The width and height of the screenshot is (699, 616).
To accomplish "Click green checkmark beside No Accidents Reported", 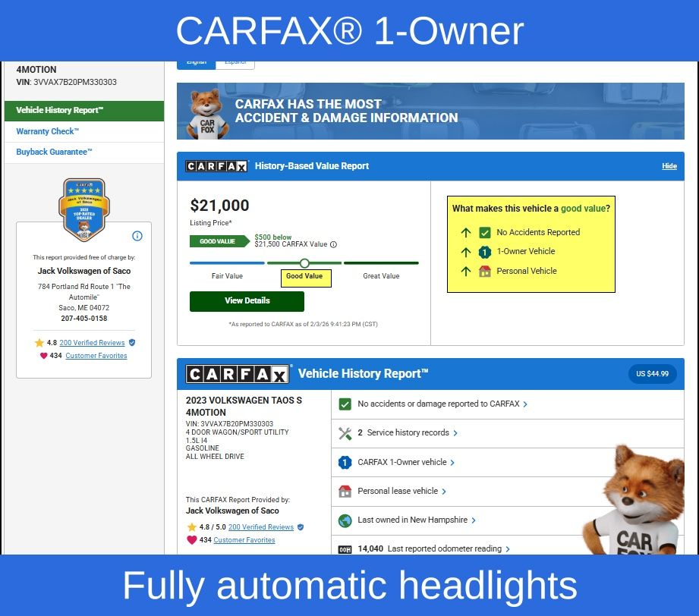I will [485, 233].
